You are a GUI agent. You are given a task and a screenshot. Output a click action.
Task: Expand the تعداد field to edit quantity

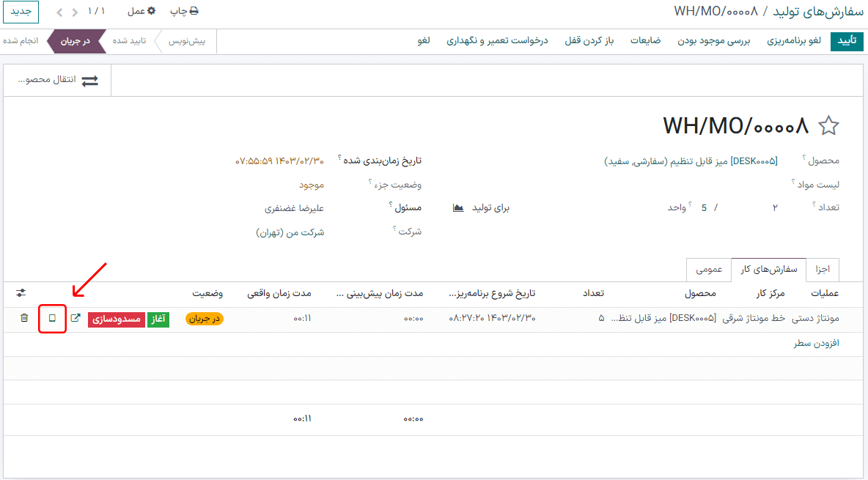point(775,208)
